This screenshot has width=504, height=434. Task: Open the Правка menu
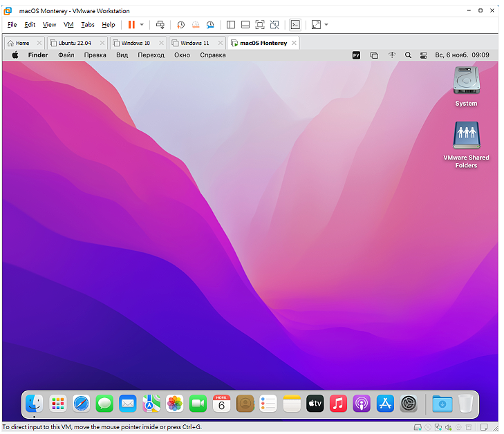[x=95, y=55]
